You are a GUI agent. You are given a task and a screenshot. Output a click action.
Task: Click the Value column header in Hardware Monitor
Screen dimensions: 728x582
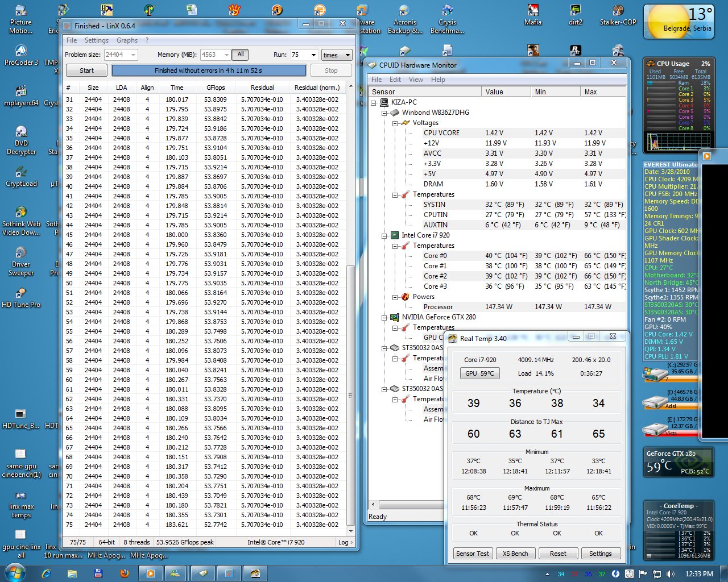coord(506,92)
